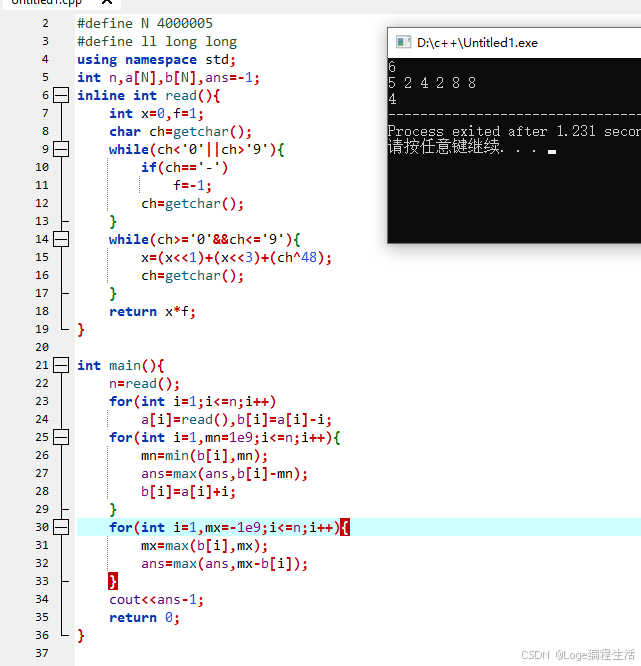Viewport: 641px width, 666px height.
Task: Collapse the for loop fold at line 25
Action: tap(61, 437)
